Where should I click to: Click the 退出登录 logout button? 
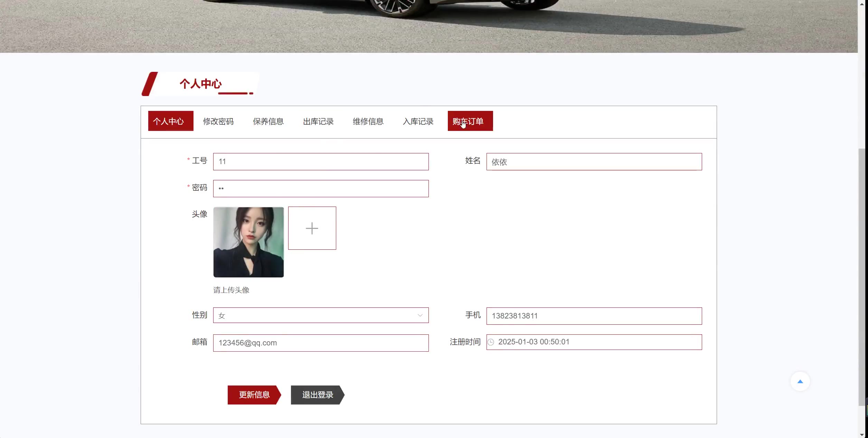[x=317, y=395]
